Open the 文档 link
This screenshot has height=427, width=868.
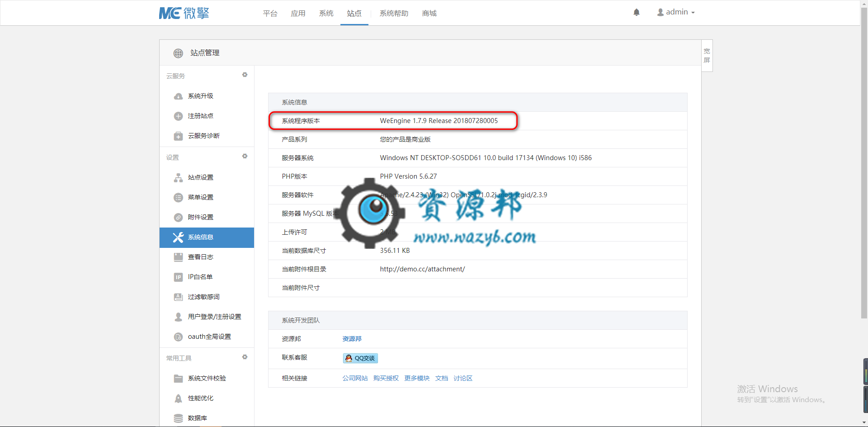pos(442,378)
